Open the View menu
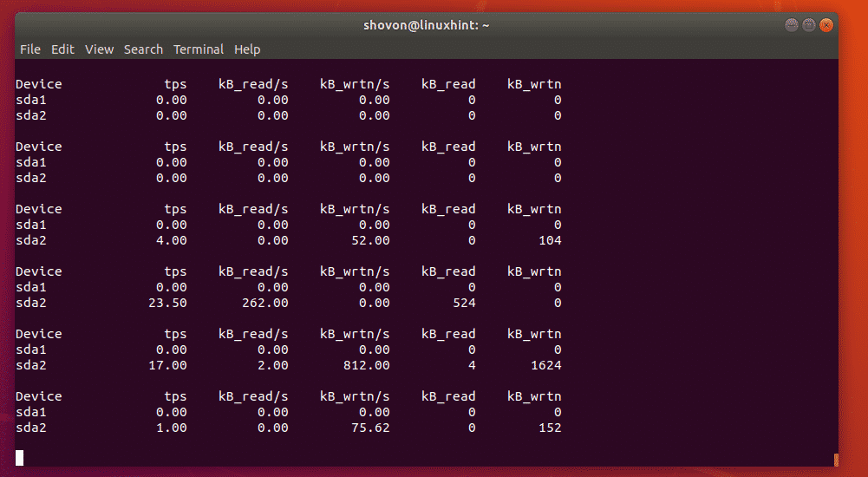The height and width of the screenshot is (477, 868). pyautogui.click(x=99, y=49)
